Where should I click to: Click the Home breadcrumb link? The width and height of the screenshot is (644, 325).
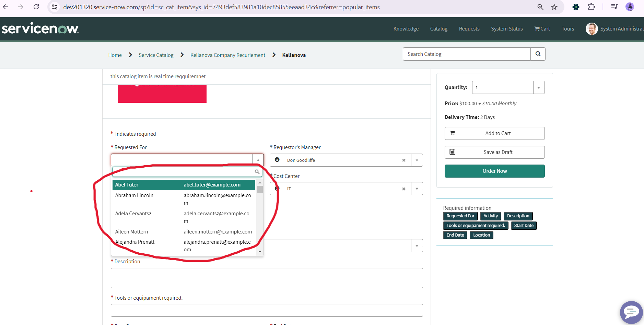click(x=115, y=55)
